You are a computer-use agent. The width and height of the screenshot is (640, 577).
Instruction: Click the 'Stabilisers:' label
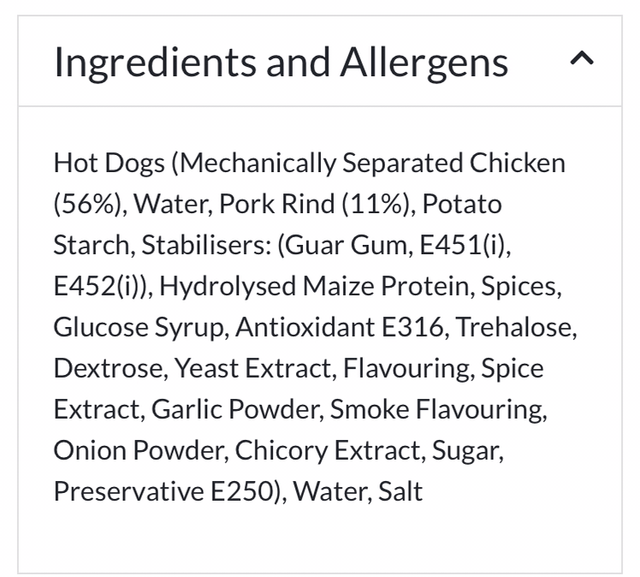[x=205, y=245]
